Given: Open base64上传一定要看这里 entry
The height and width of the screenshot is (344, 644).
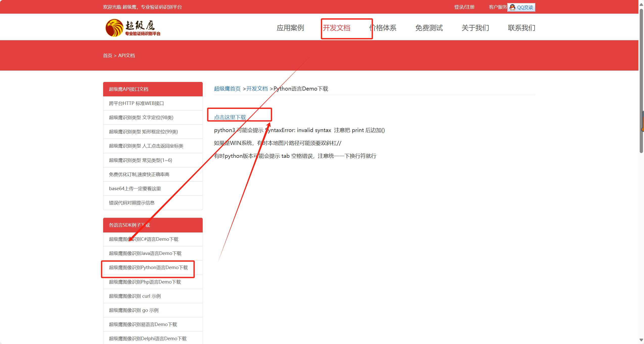Looking at the screenshot, I should (x=153, y=189).
